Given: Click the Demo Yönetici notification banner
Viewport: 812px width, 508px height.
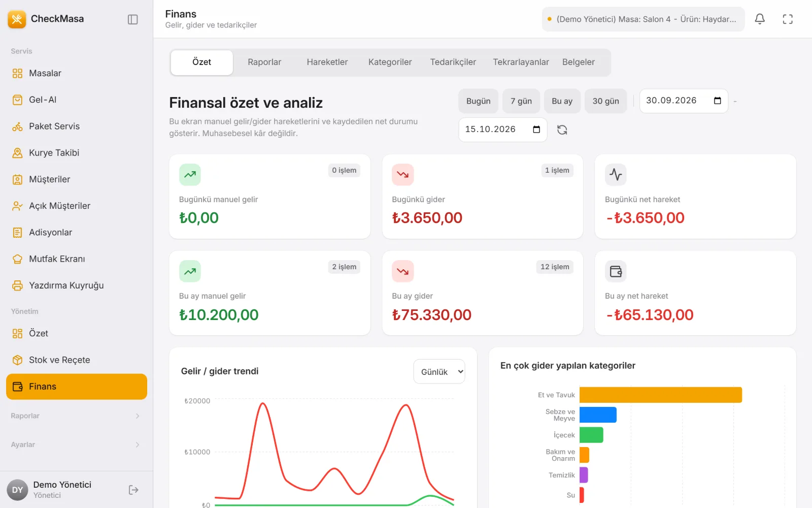Looking at the screenshot, I should click(643, 19).
